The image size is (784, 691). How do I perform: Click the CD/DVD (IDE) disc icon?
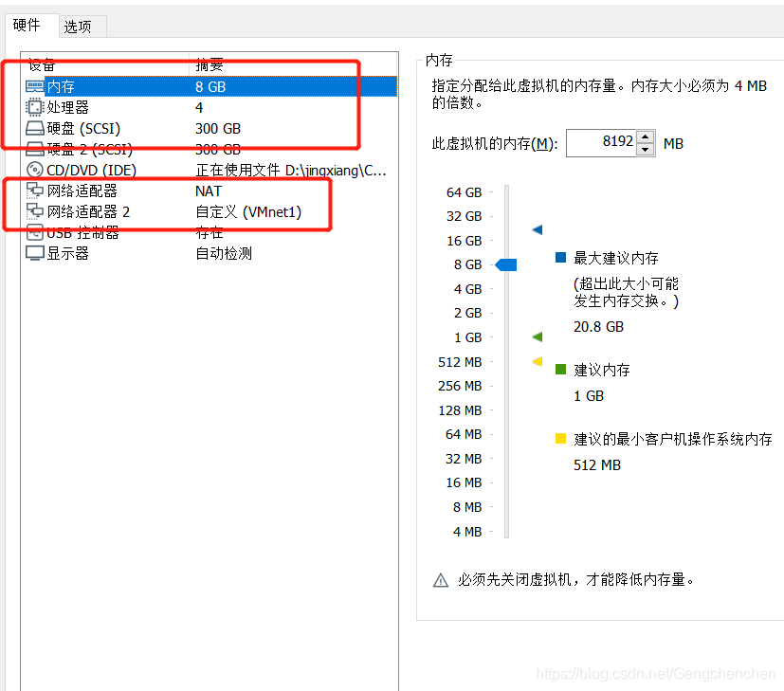pyautogui.click(x=34, y=170)
